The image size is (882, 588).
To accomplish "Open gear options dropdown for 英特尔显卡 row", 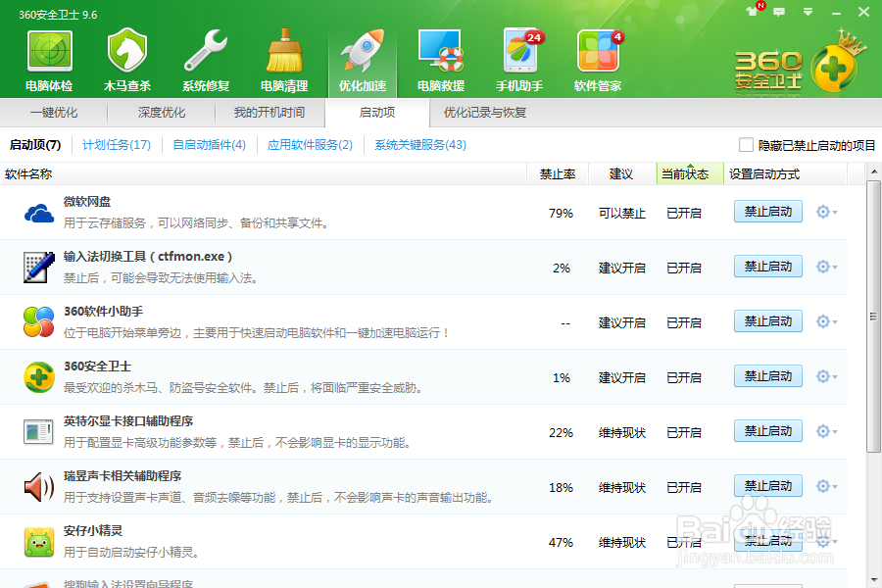I will pyautogui.click(x=826, y=431).
